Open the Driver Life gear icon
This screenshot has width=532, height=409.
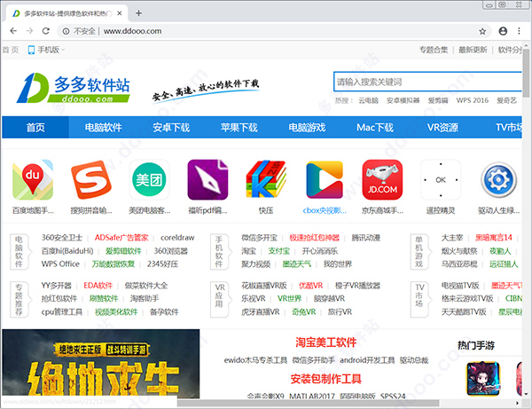tap(498, 179)
